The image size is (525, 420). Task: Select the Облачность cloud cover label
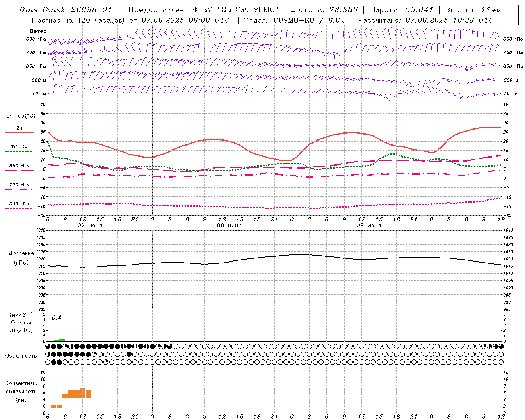[21, 356]
